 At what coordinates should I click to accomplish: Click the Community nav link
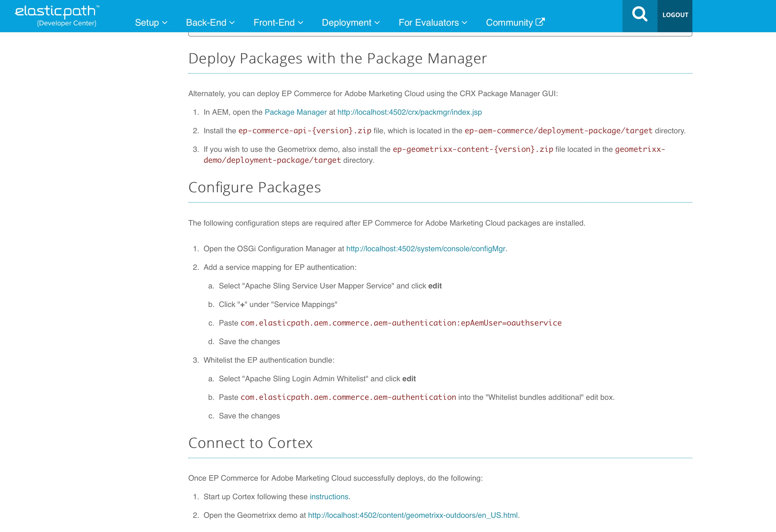[509, 23]
